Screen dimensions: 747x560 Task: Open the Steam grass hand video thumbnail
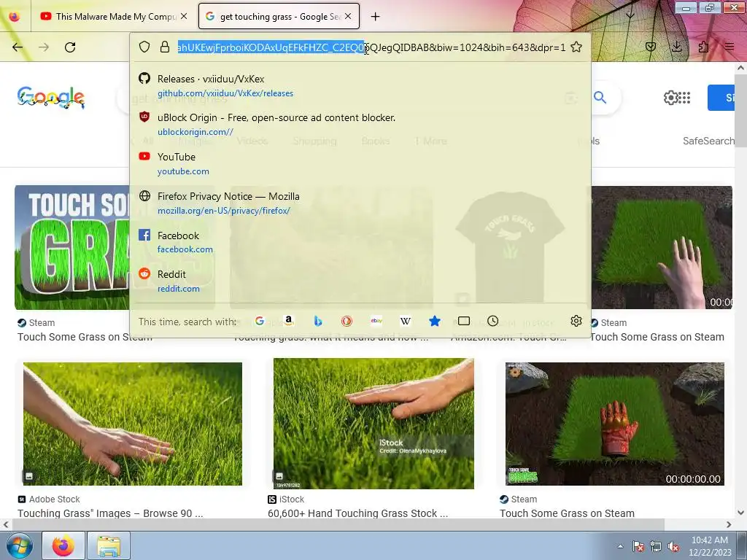click(662, 248)
